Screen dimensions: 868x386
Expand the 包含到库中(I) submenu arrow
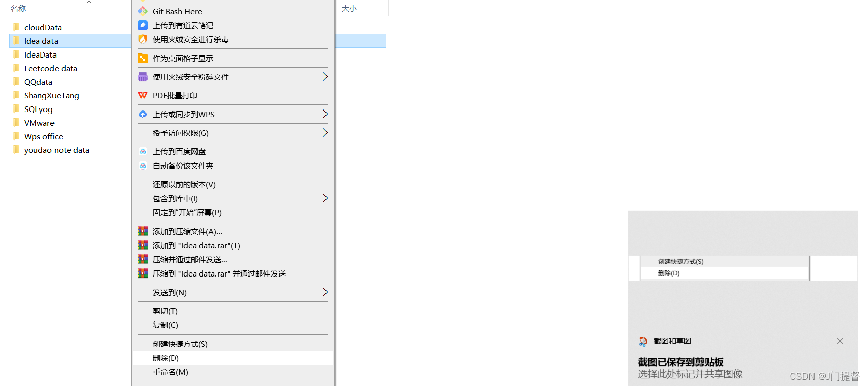coord(325,198)
